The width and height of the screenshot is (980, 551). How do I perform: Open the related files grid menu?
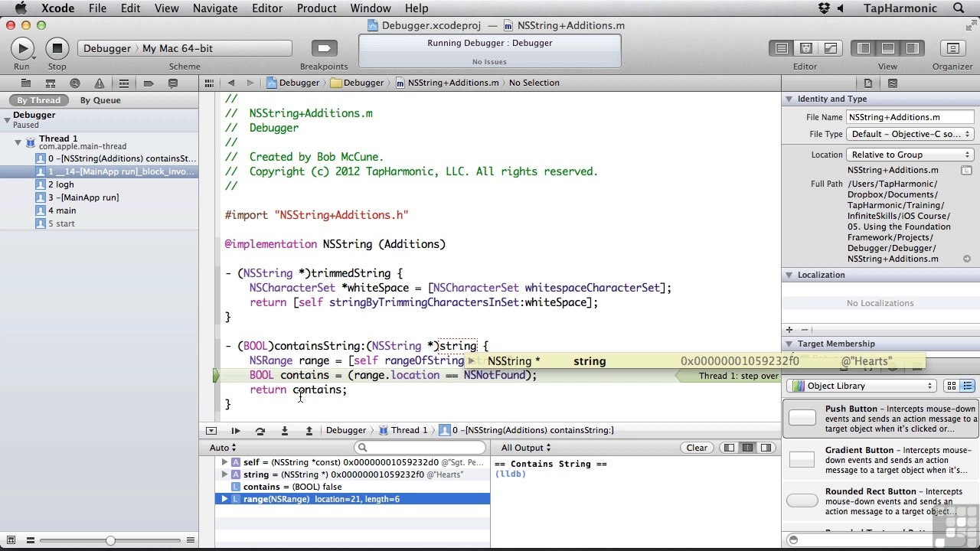[208, 83]
